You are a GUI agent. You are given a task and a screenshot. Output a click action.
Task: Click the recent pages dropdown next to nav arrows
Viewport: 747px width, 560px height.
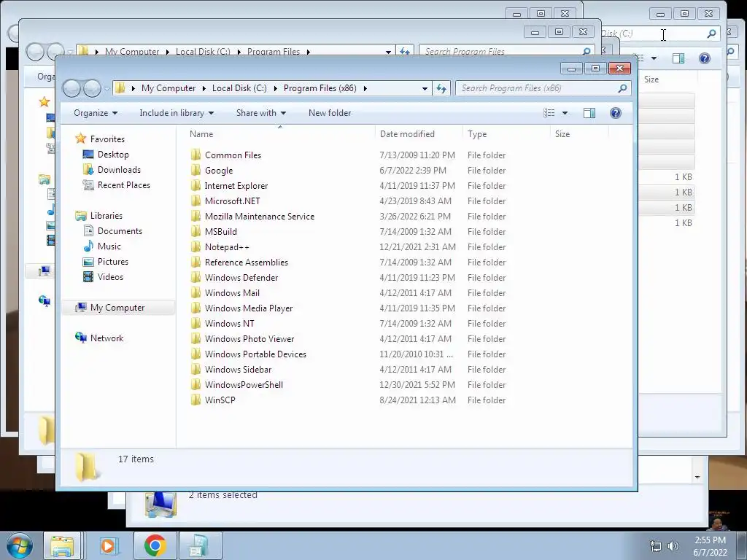[107, 88]
